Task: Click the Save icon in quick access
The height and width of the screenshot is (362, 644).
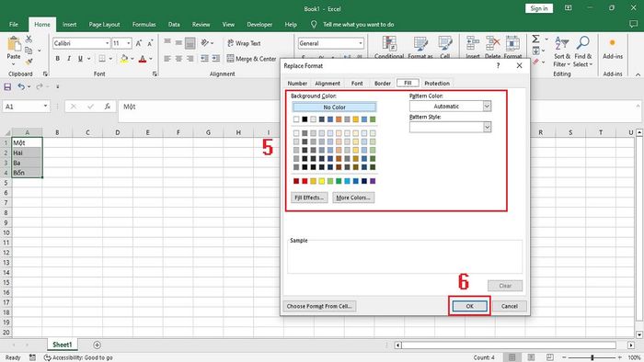Action: point(7,87)
